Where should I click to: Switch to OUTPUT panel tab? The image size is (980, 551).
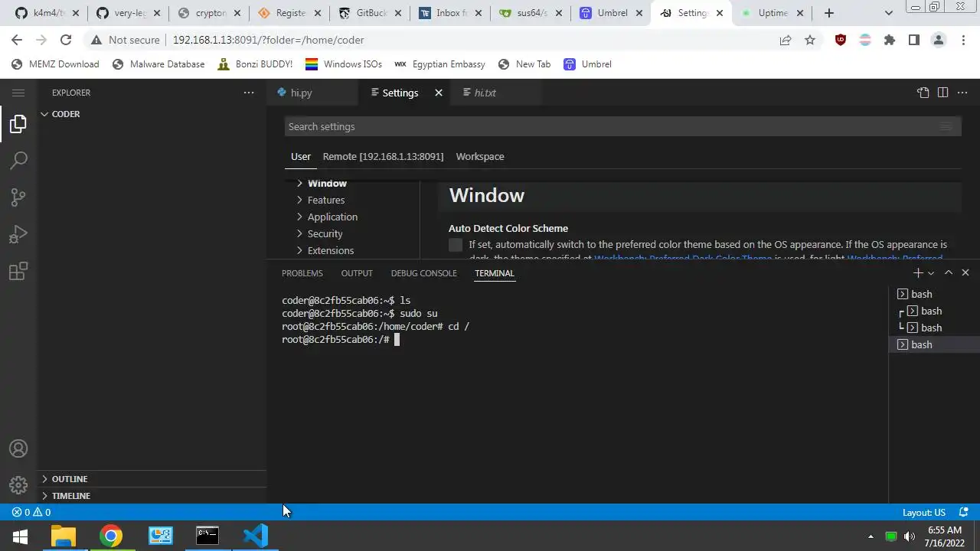click(357, 273)
